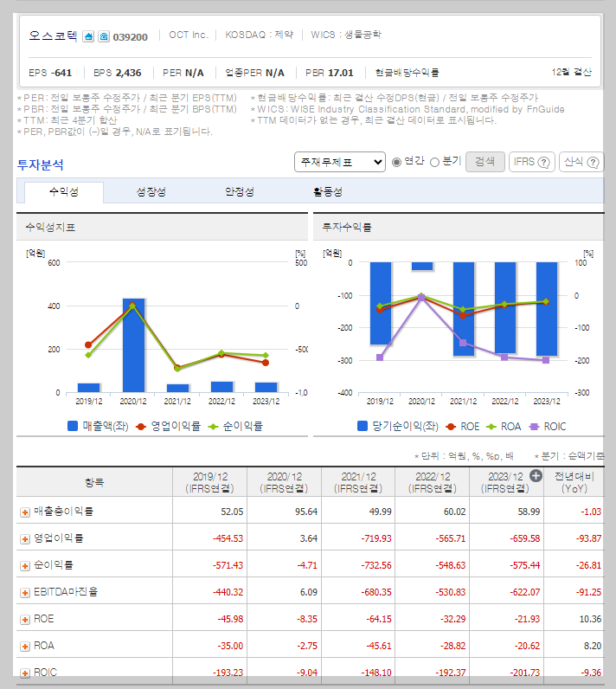Screen dimensions: 616x689
Task: Open the 산식 formula help button
Action: pos(581,162)
